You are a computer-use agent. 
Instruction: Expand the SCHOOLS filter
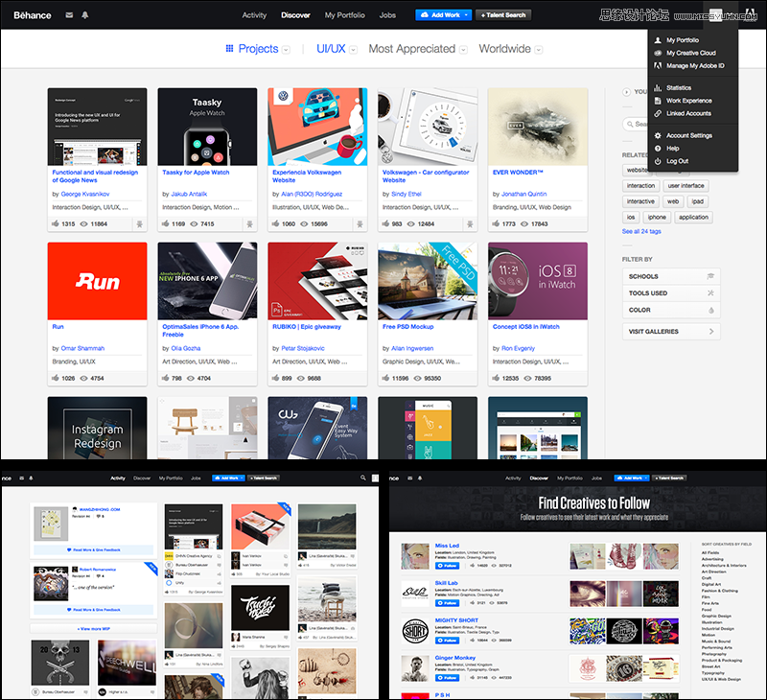(x=671, y=276)
